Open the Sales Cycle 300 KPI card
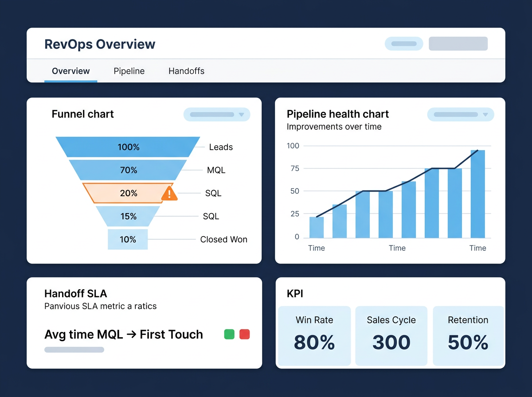Image resolution: width=532 pixels, height=397 pixels. tap(391, 336)
